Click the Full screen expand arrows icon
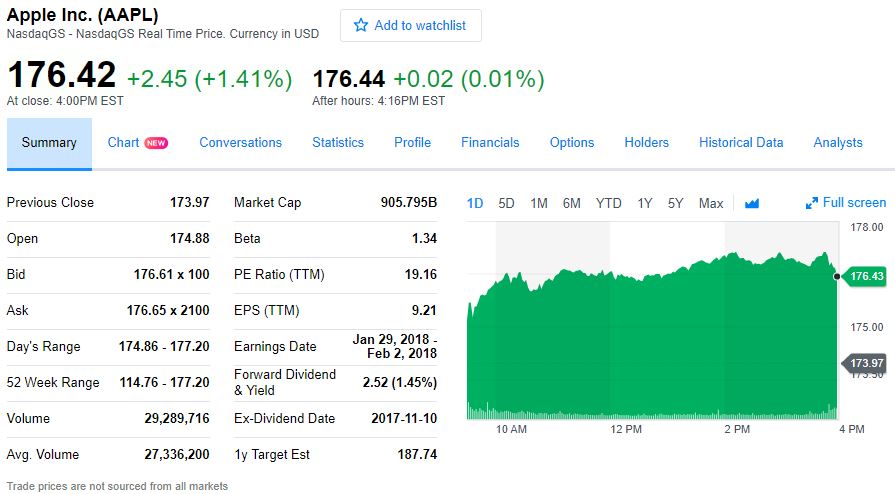The image size is (895, 494). coord(812,203)
